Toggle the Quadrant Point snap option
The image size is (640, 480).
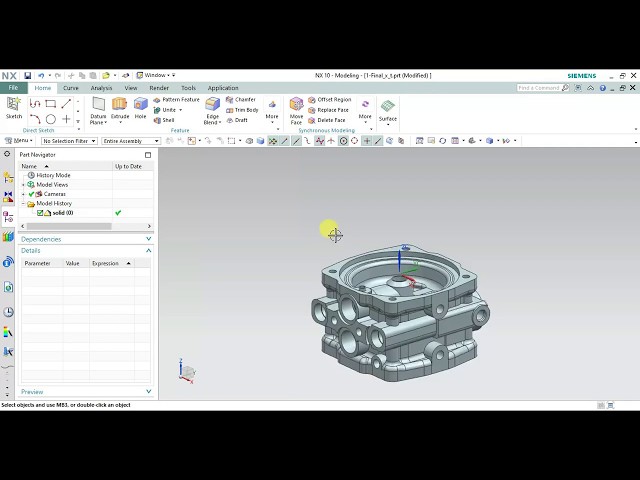click(354, 141)
